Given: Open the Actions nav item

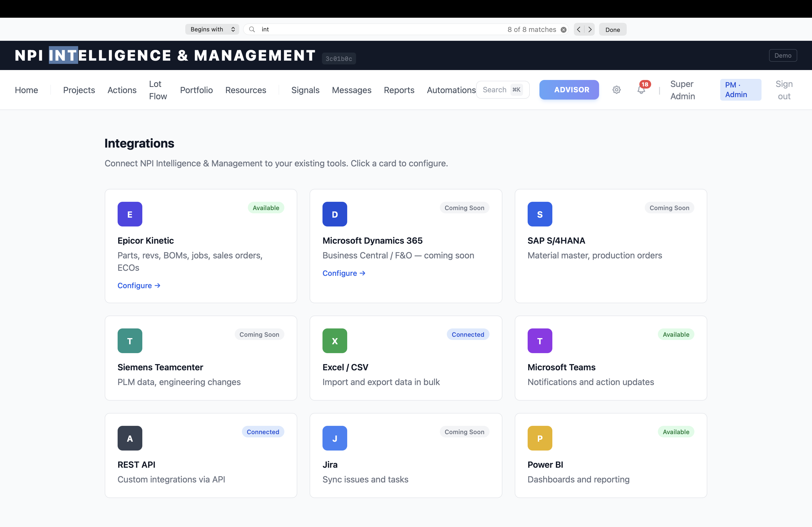Looking at the screenshot, I should (x=122, y=90).
